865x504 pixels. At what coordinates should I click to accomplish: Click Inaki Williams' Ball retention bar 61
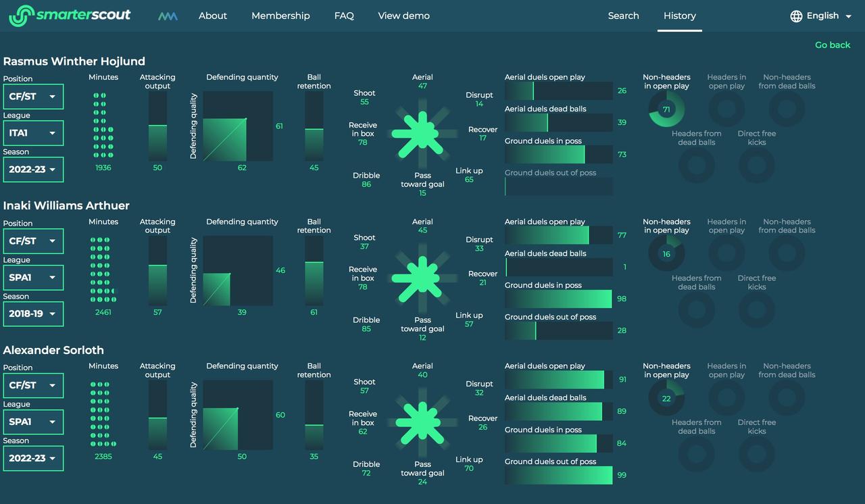pyautogui.click(x=314, y=270)
